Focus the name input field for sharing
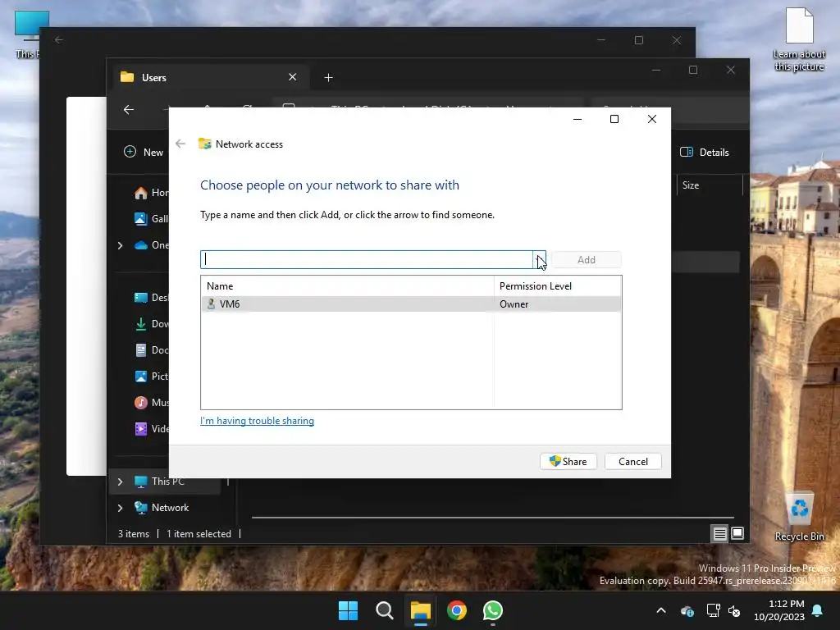This screenshot has width=840, height=630. (367, 260)
